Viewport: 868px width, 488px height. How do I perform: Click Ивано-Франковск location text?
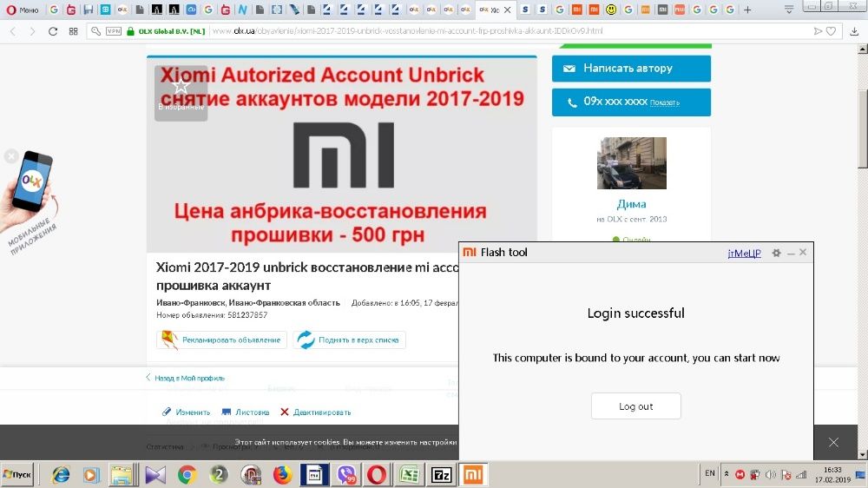(248, 302)
